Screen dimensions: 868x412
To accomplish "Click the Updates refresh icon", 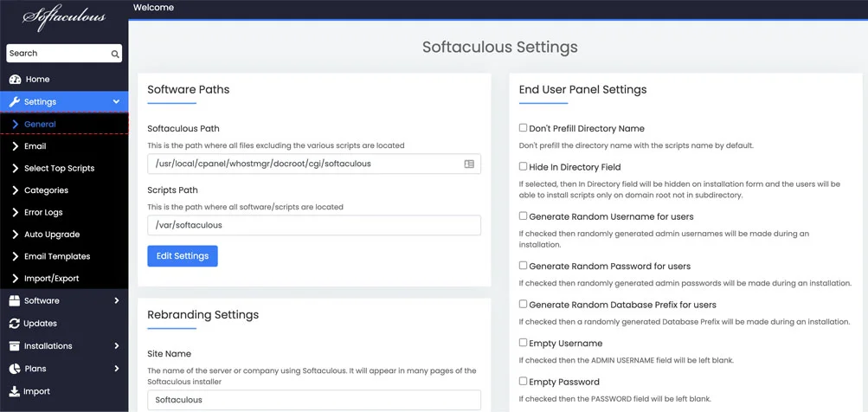I will [15, 324].
